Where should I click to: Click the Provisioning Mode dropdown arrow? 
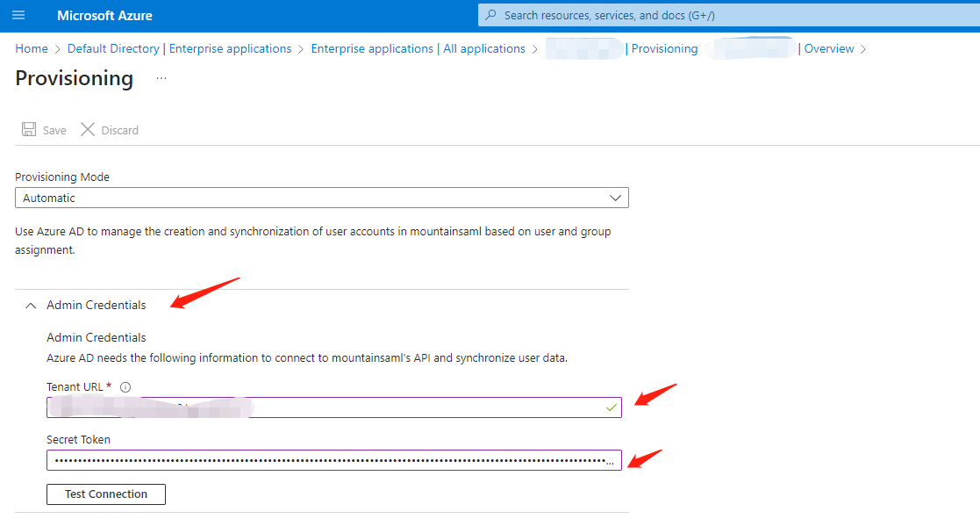[x=615, y=198]
